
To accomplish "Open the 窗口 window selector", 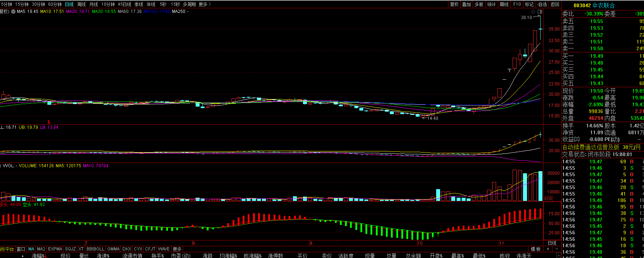I will pyautogui.click(x=21, y=249).
